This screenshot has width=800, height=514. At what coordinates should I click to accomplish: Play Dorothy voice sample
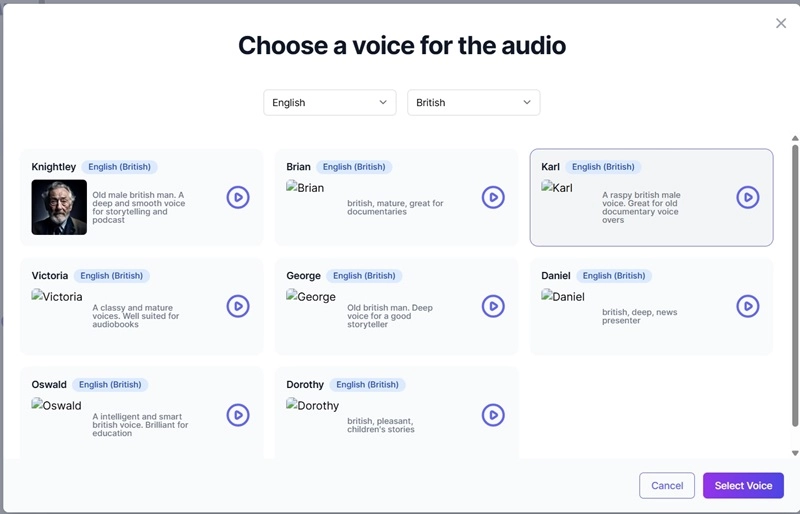tap(493, 414)
